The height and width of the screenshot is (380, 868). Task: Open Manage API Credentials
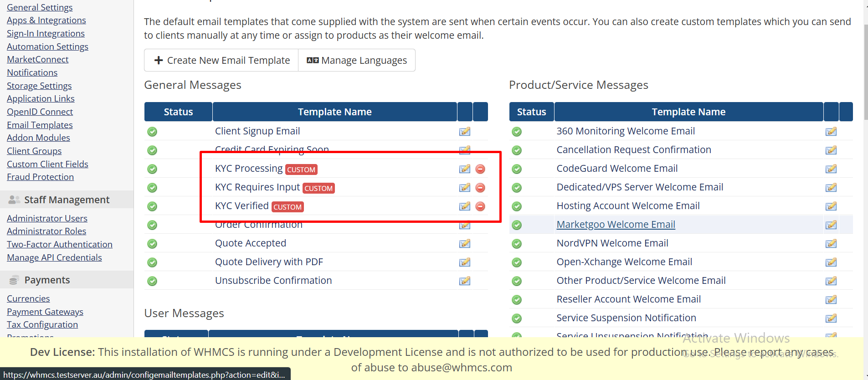coord(54,258)
